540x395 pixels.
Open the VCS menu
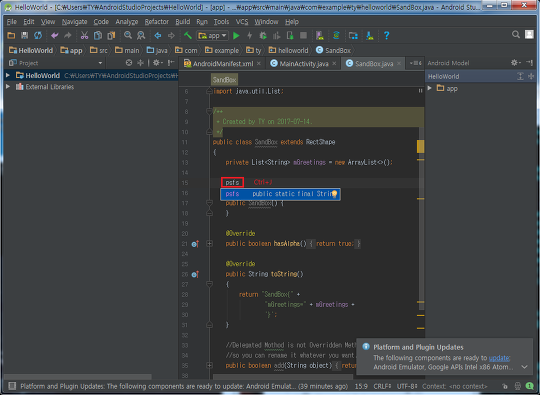click(x=242, y=22)
